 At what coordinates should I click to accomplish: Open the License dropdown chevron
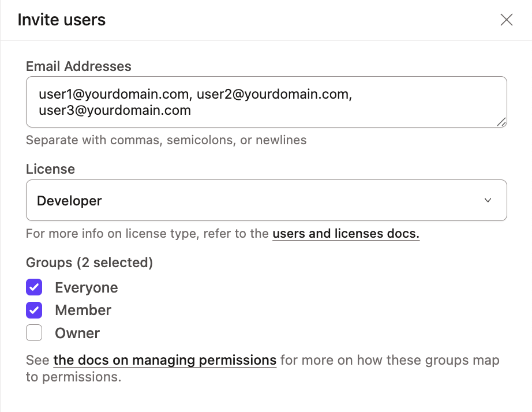(x=488, y=200)
